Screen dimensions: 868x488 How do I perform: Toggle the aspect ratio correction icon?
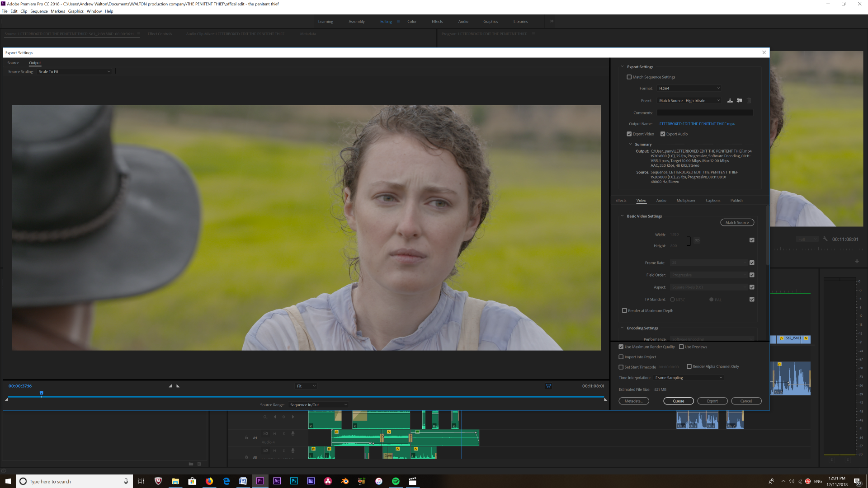tap(548, 386)
